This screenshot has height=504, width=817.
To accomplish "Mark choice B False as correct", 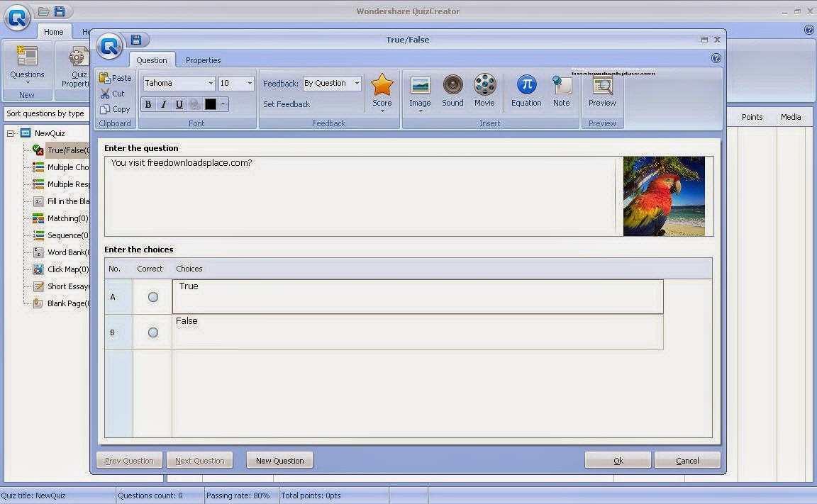I will tap(152, 332).
